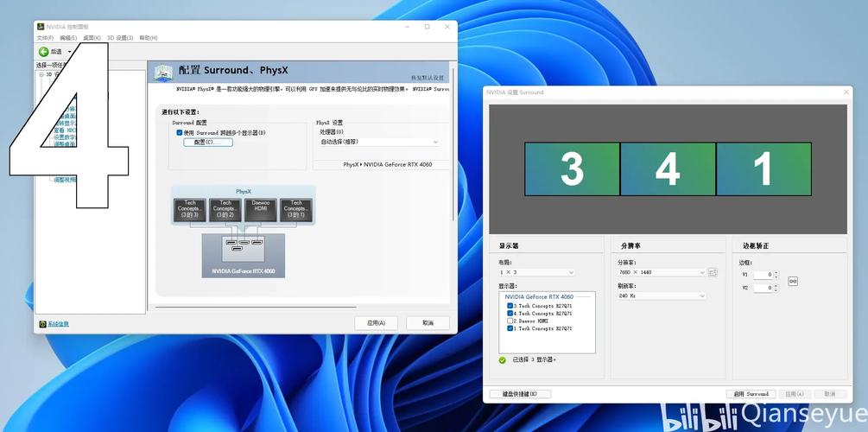Click the Surround PhysX page header icon
Screen dimensions: 868x432
tap(162, 72)
